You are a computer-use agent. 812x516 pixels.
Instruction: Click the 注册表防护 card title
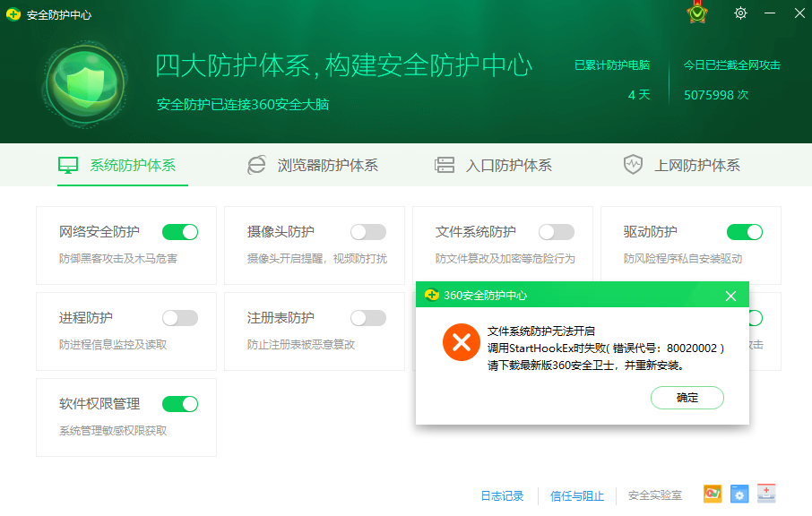pyautogui.click(x=281, y=318)
